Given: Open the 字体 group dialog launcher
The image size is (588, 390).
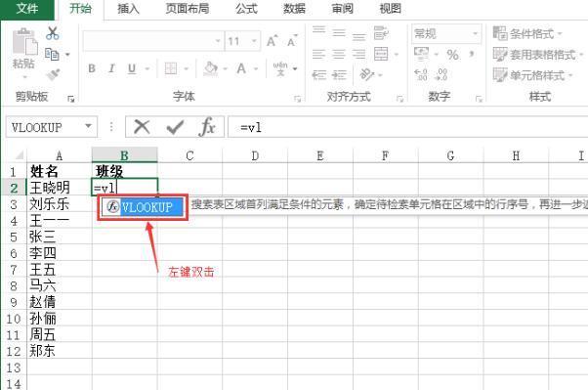Looking at the screenshot, I should pos(297,99).
